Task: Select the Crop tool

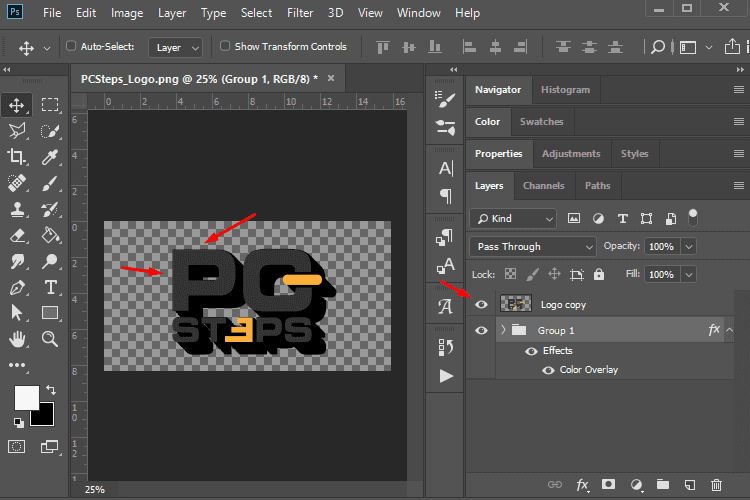Action: tap(17, 156)
